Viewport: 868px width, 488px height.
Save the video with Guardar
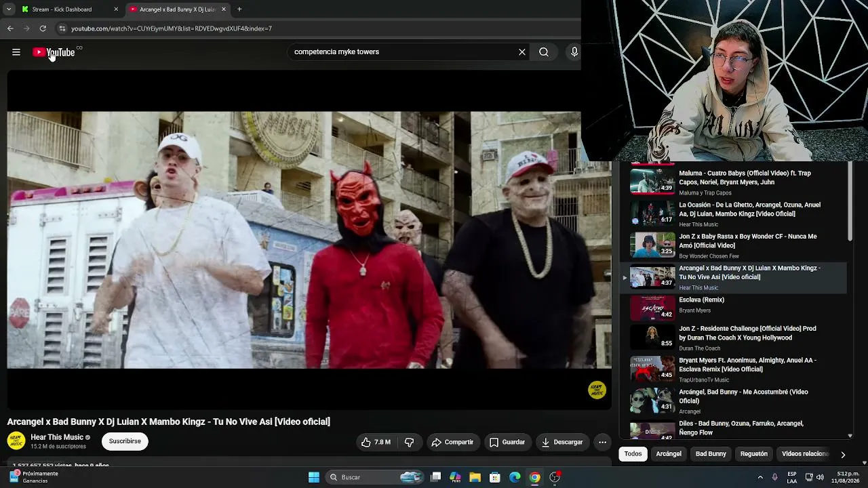coord(507,443)
